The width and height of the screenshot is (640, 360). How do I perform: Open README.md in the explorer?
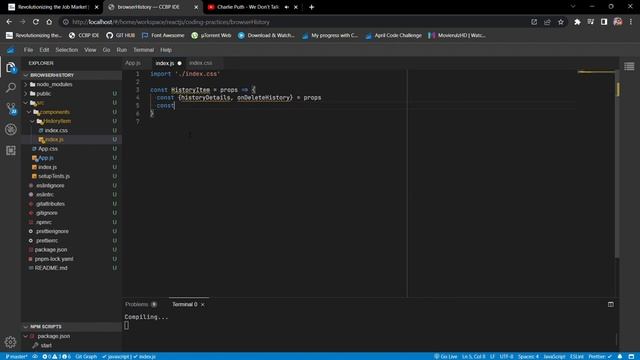71,268
